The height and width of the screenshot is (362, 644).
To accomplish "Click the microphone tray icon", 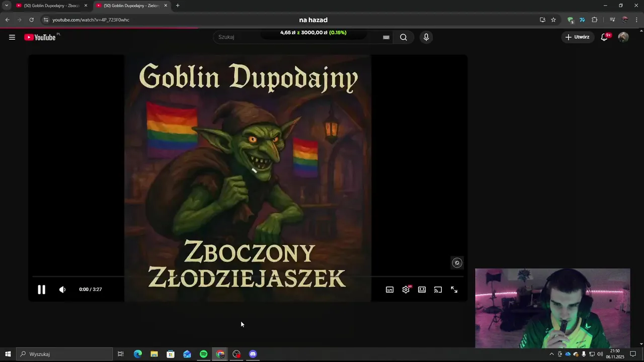I will tap(584, 354).
